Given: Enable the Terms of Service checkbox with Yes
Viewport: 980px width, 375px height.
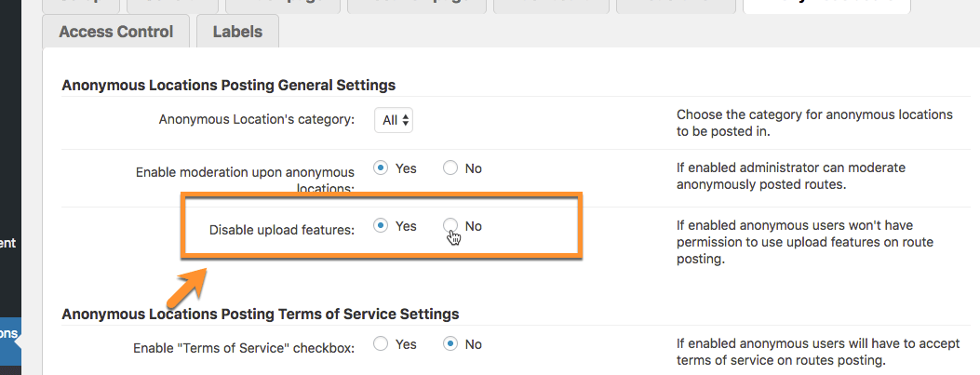Looking at the screenshot, I should click(381, 344).
